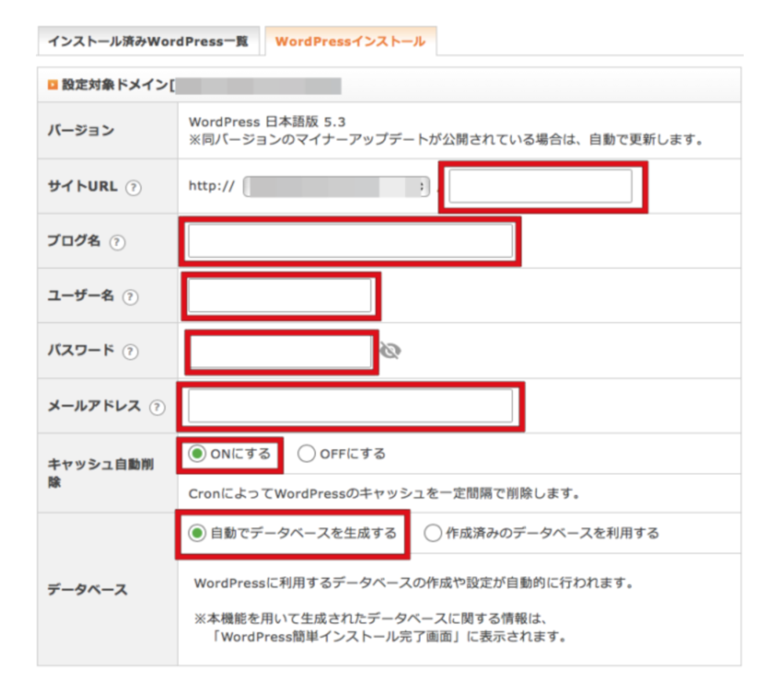Screen dimensions: 784x692
Task: Click the http:// prefix text
Action: coord(212,187)
